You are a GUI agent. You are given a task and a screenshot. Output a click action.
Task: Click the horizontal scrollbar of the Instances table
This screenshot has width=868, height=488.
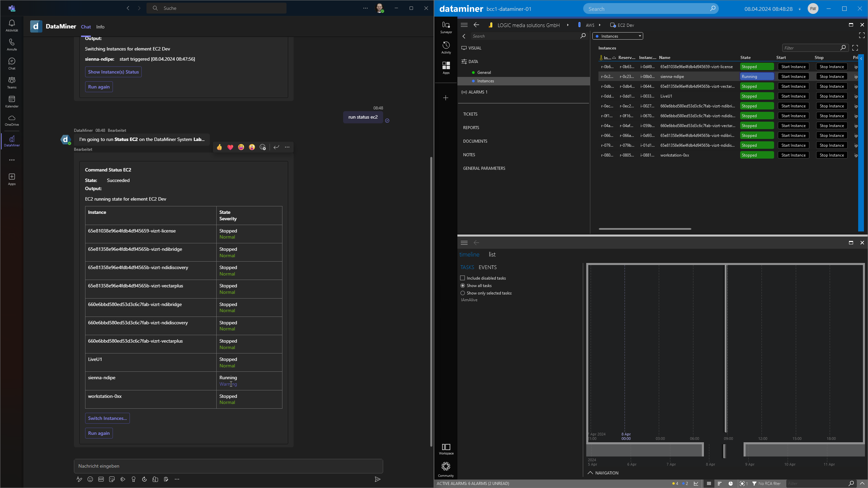point(645,229)
